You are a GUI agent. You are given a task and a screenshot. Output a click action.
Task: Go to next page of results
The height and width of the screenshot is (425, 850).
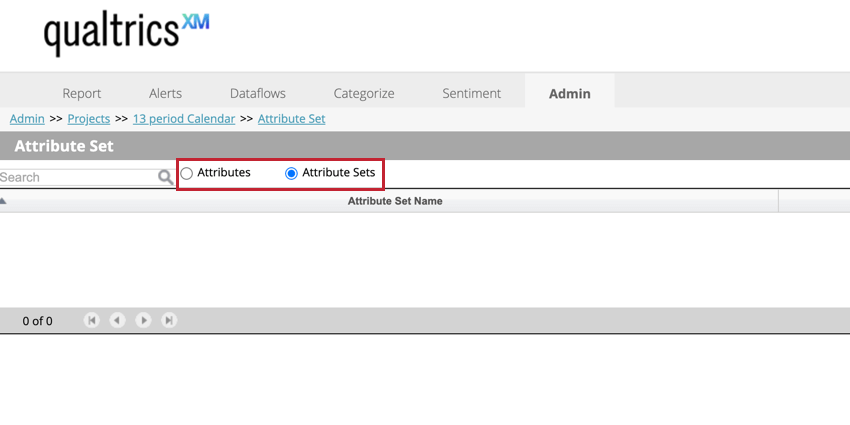pos(144,320)
